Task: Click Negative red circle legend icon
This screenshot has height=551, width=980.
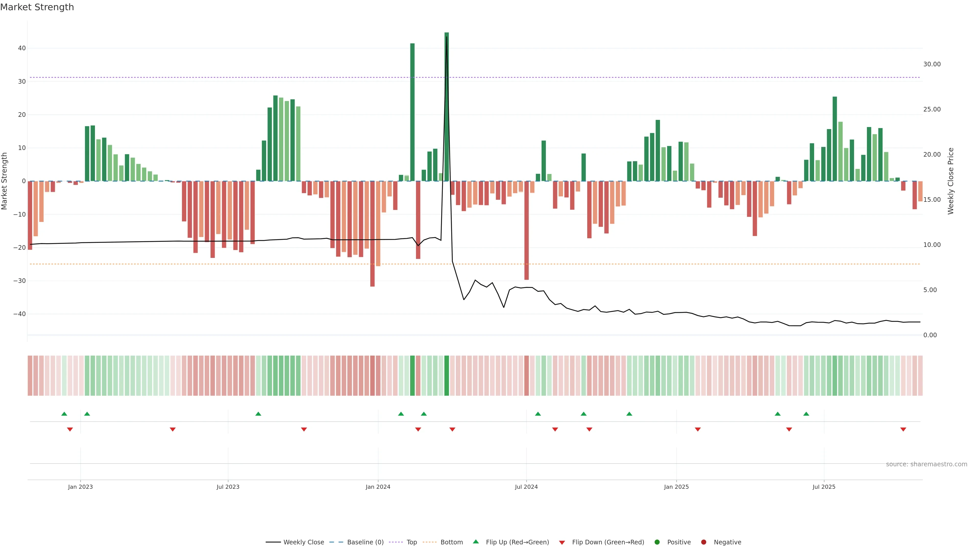Action: click(703, 542)
